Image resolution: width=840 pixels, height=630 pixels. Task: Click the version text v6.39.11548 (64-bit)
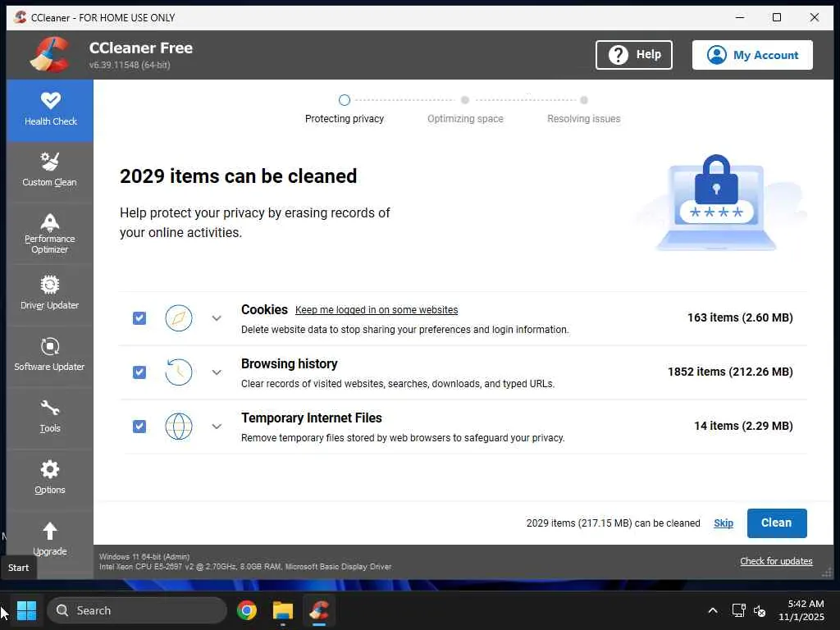pos(130,65)
